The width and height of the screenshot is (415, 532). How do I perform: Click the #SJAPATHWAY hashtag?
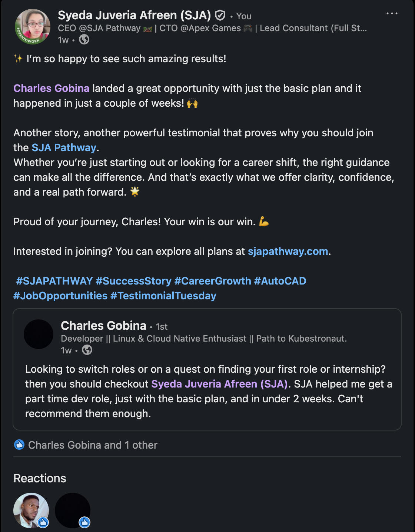pos(54,281)
